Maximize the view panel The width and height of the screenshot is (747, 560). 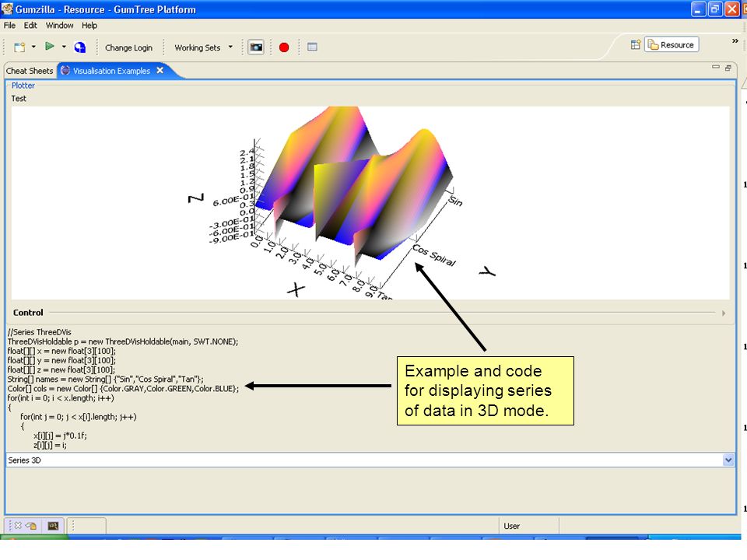point(728,68)
